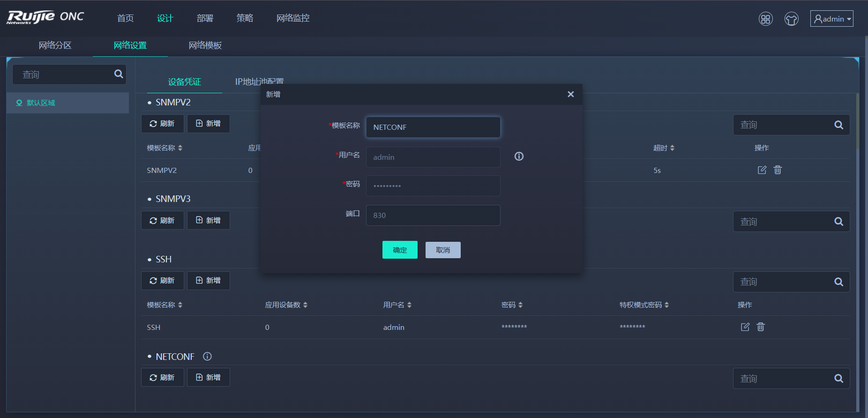Close the 新增 dialog
The height and width of the screenshot is (418, 868).
tap(570, 94)
